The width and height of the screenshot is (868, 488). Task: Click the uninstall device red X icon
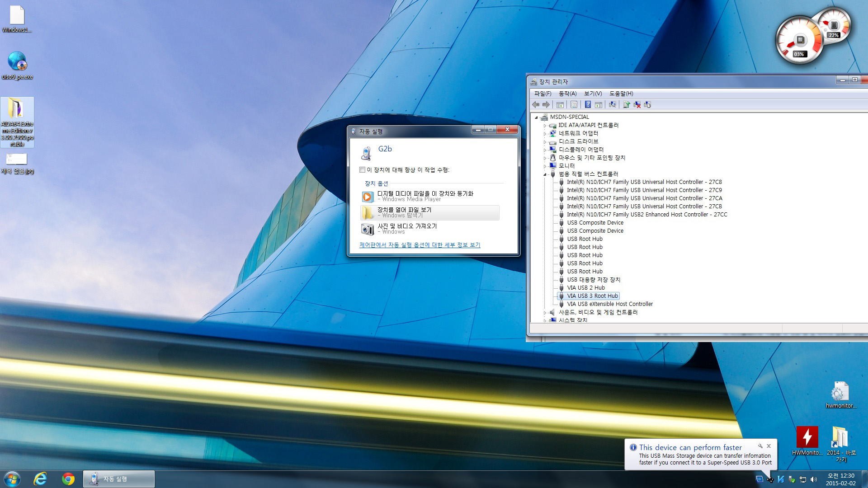[637, 104]
